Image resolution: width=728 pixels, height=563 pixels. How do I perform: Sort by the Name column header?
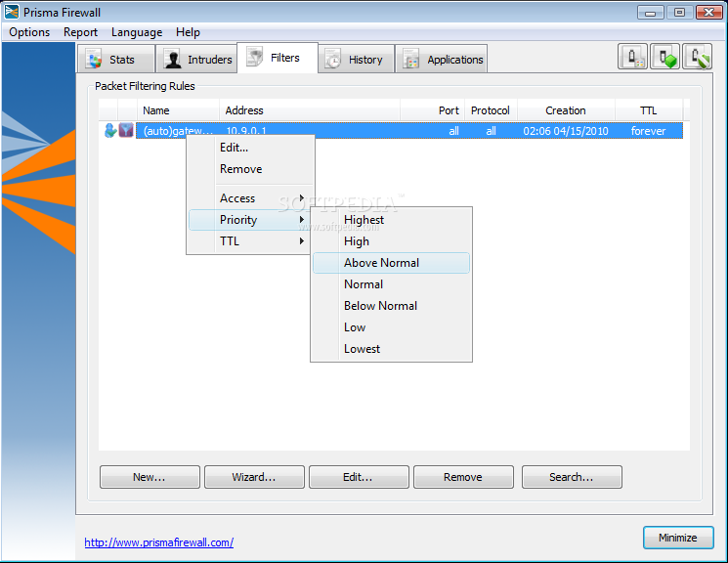(x=178, y=110)
